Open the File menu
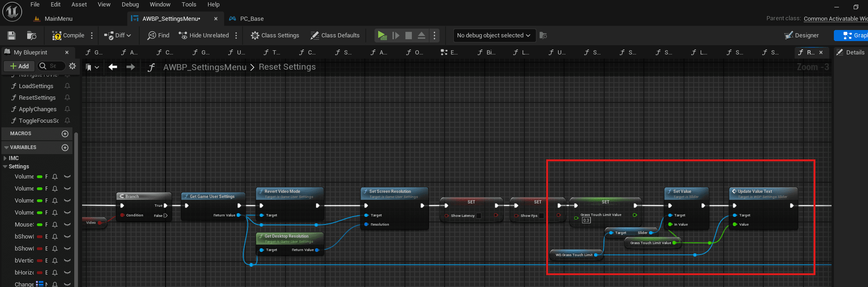This screenshot has width=868, height=287. pos(35,5)
